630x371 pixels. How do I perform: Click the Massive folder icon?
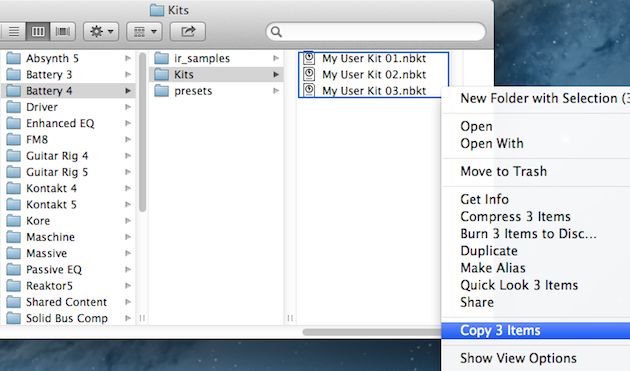pos(14,253)
